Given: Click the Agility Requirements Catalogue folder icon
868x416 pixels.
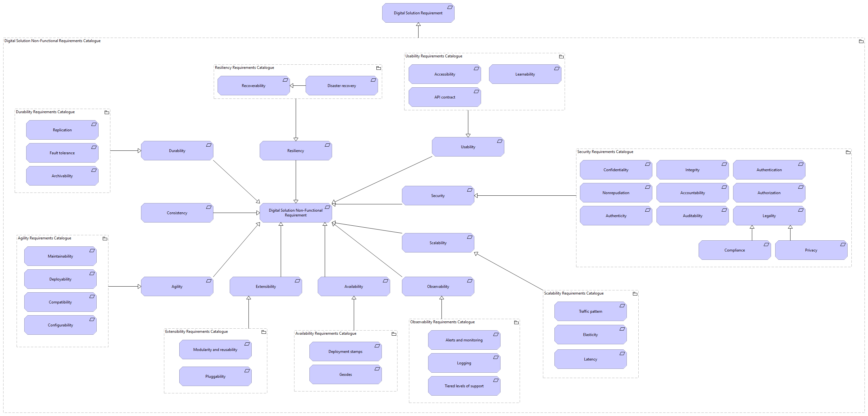Looking at the screenshot, I should [x=108, y=237].
